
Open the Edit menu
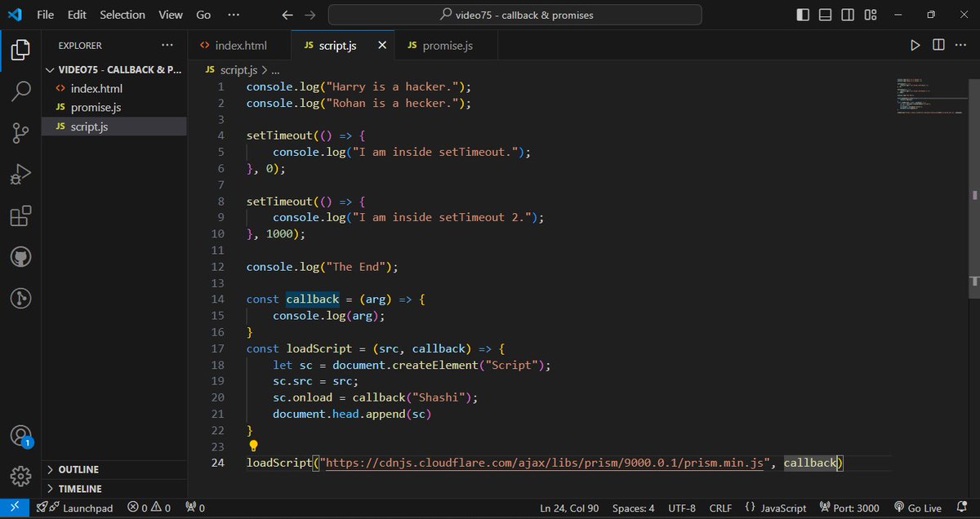(77, 15)
